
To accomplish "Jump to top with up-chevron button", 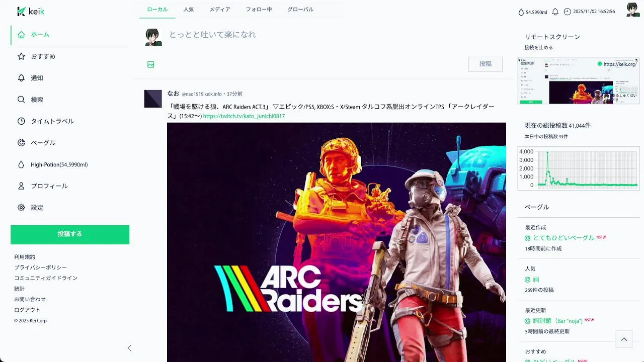I will click(x=624, y=339).
